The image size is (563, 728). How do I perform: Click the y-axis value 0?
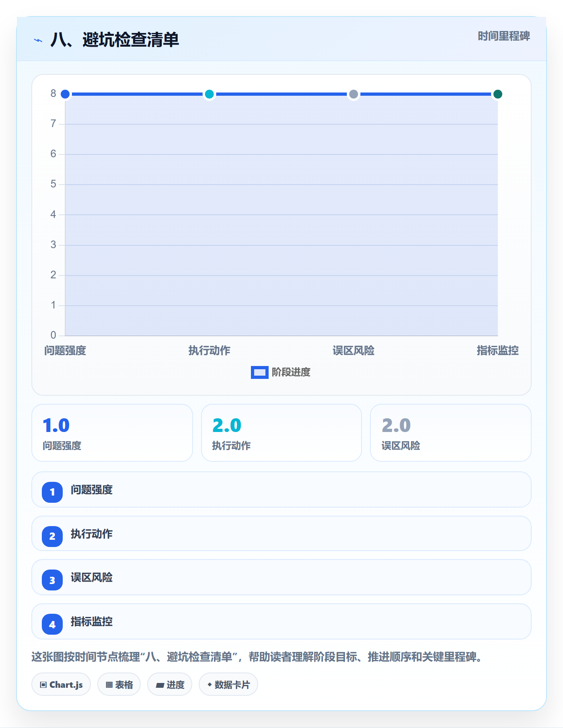click(x=53, y=335)
